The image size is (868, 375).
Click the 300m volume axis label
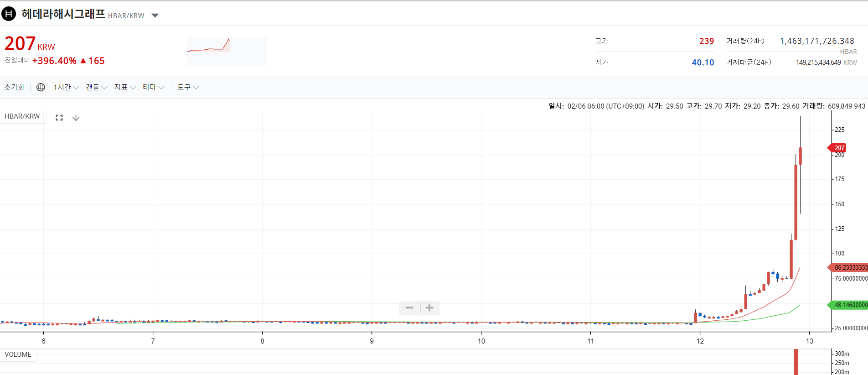[x=842, y=354]
